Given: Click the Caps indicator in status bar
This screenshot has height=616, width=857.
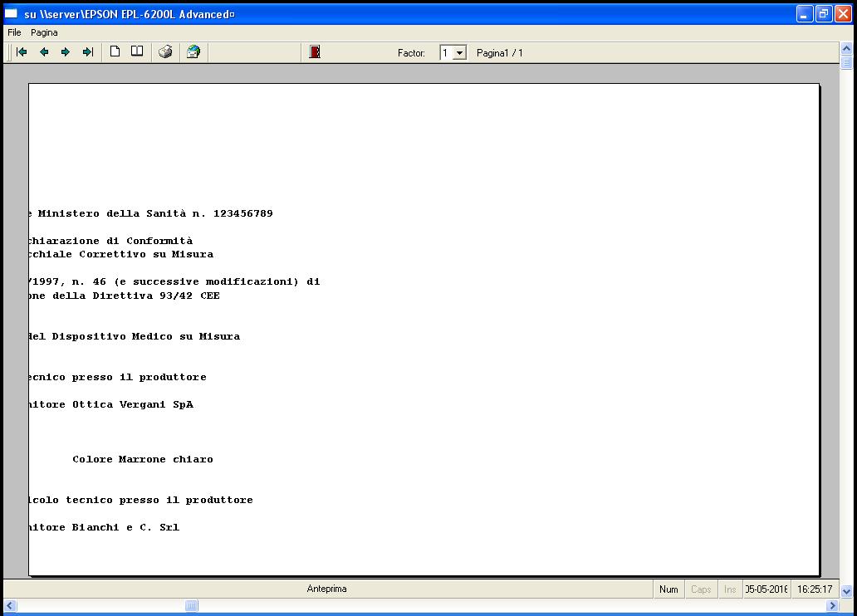Looking at the screenshot, I should coord(701,589).
